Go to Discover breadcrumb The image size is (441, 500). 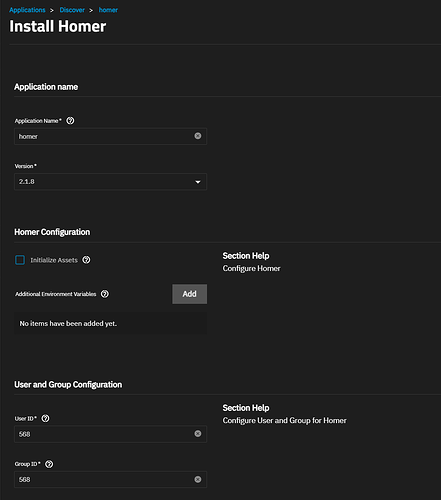click(x=72, y=10)
